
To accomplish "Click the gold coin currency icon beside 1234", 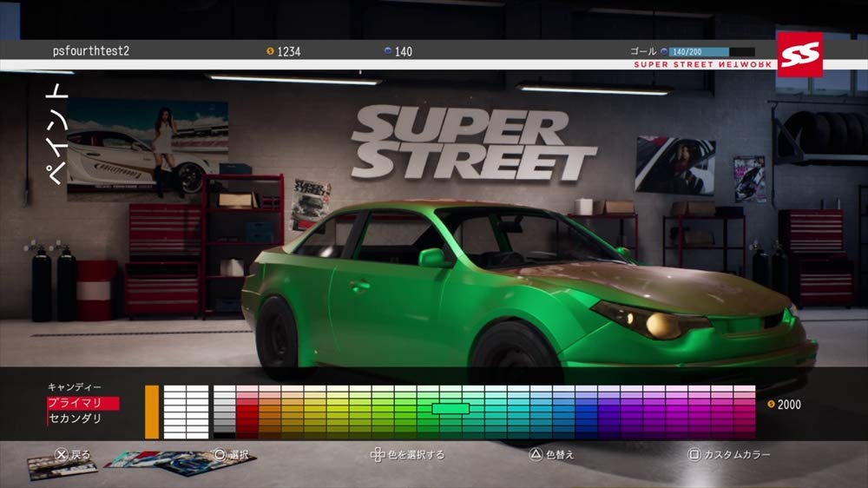I will [270, 52].
